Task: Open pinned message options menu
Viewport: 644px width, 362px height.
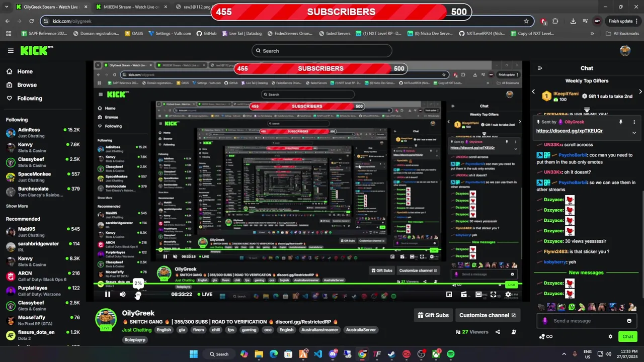Action: [634, 122]
